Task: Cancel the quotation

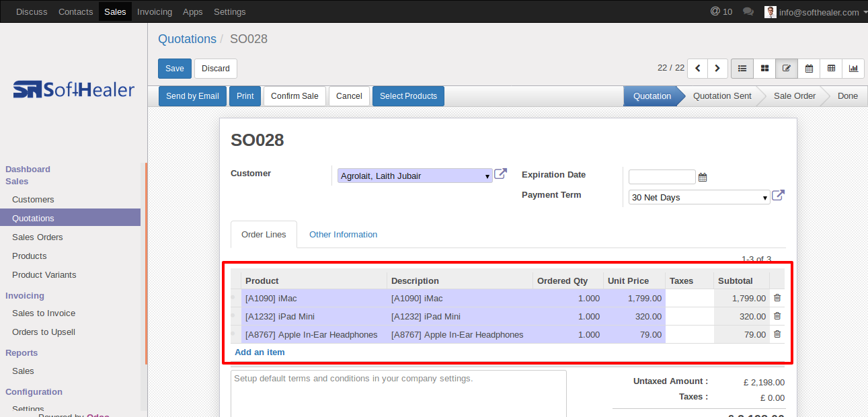Action: (x=349, y=96)
